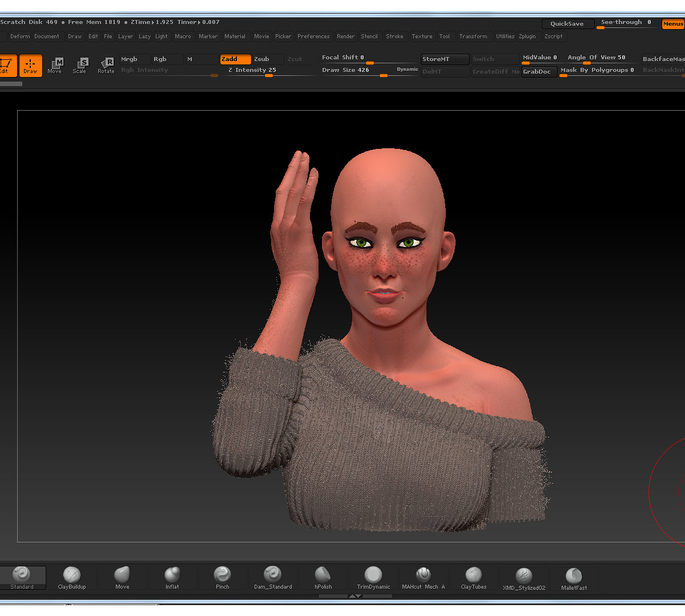Select the Standard brush
The width and height of the screenshot is (685, 616).
click(22, 577)
